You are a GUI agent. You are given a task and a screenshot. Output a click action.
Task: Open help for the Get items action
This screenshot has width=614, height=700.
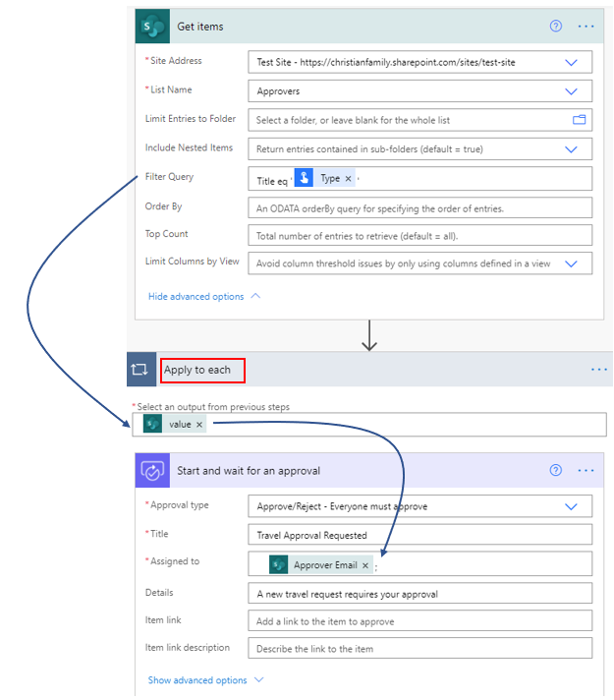coord(555,27)
